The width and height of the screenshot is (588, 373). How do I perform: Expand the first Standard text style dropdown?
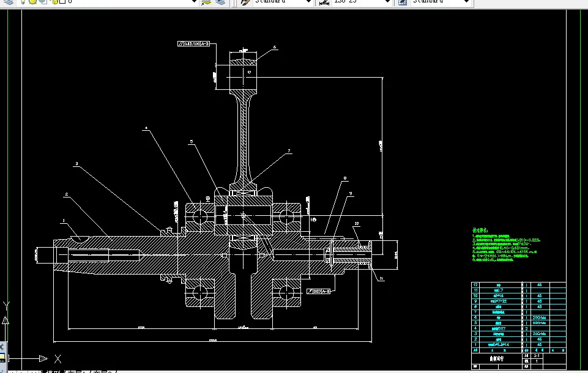click(308, 1)
